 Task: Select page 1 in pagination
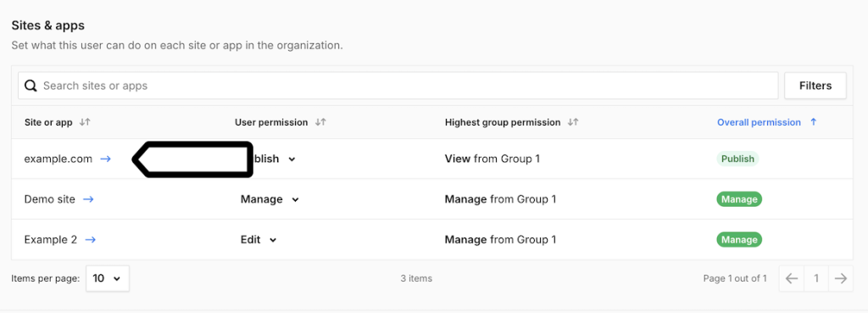pyautogui.click(x=816, y=279)
